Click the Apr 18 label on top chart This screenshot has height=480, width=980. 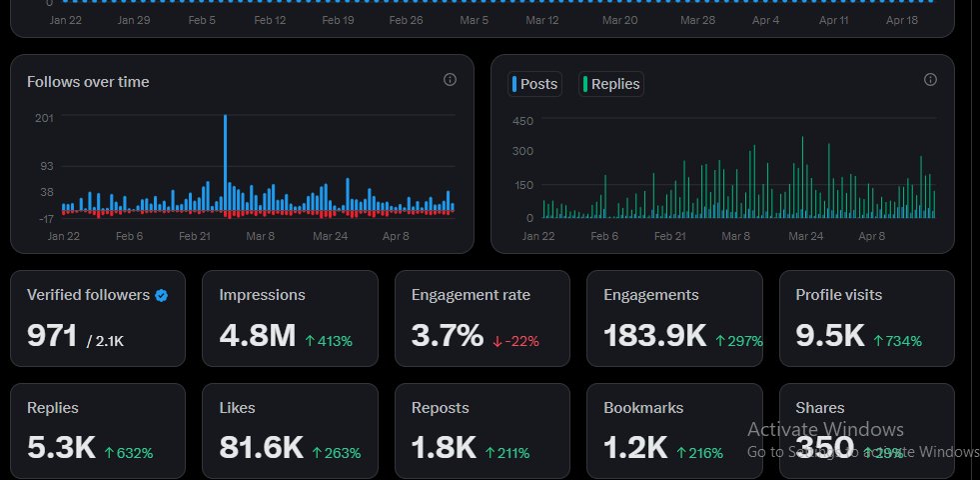[902, 20]
